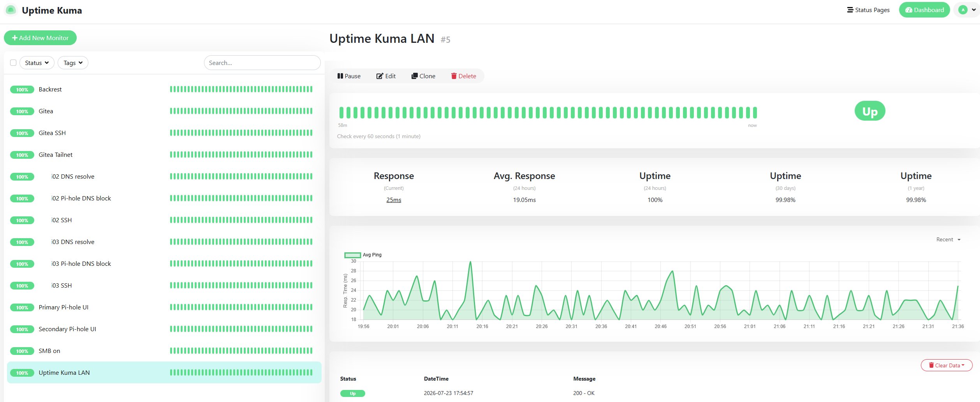Click the Dashboard gauge icon
This screenshot has height=402, width=980.
tap(909, 10)
